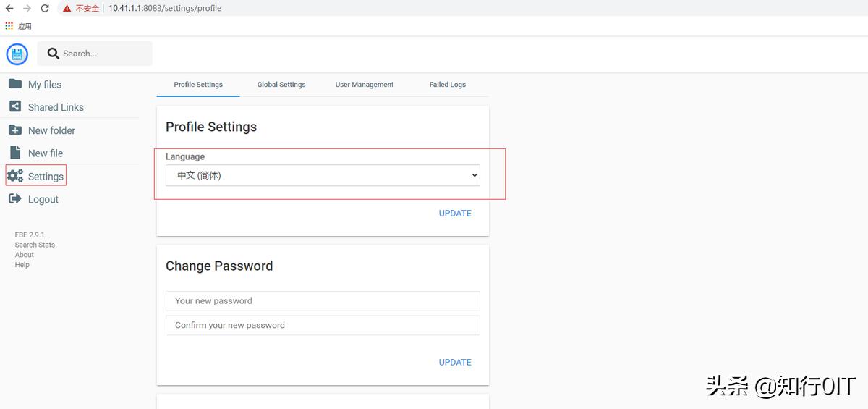
Task: Click the Shared Links share icon
Action: tap(15, 107)
